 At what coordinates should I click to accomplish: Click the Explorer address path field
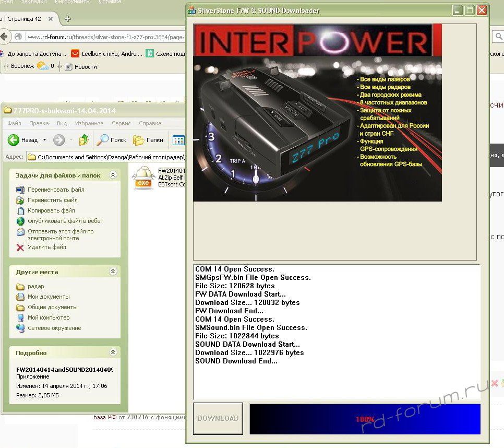pos(104,157)
